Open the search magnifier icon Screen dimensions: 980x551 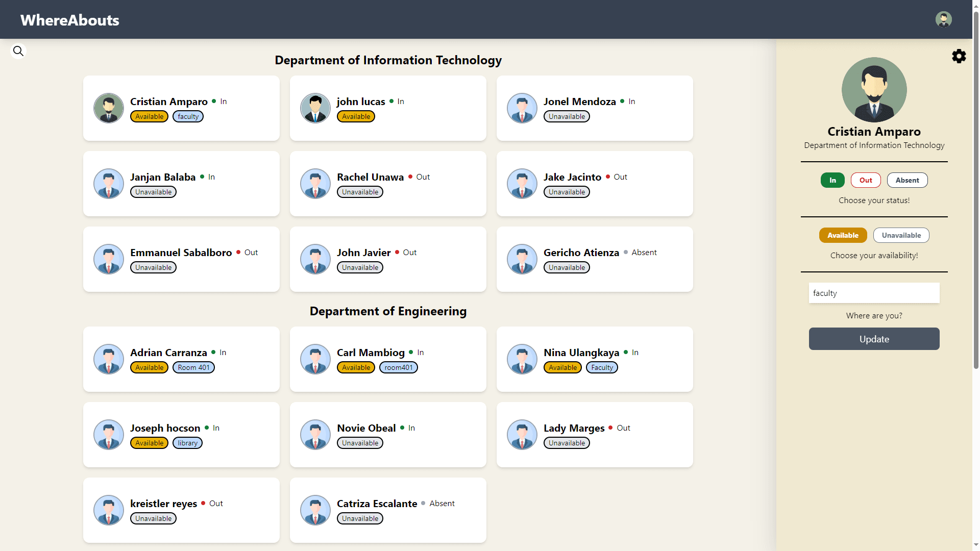click(x=18, y=51)
